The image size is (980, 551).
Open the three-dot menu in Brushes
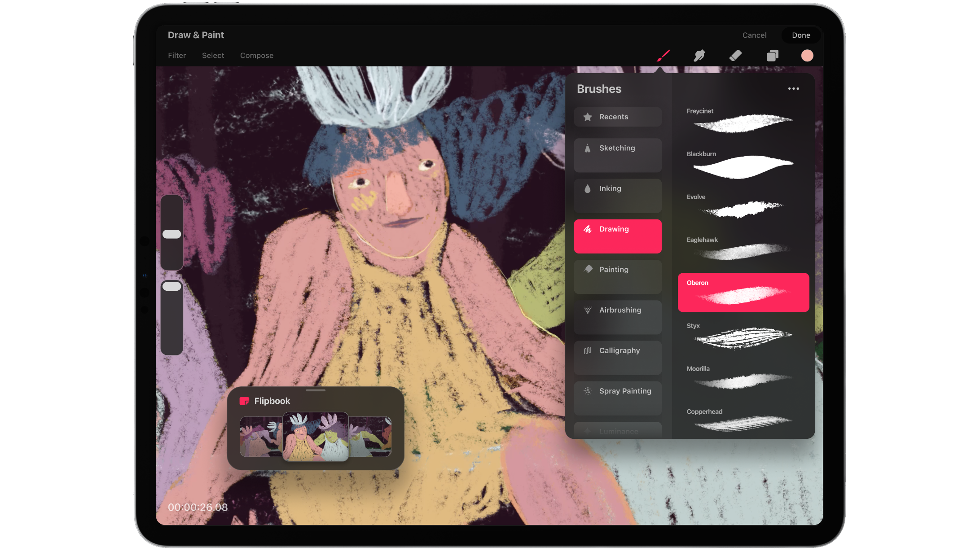(794, 88)
